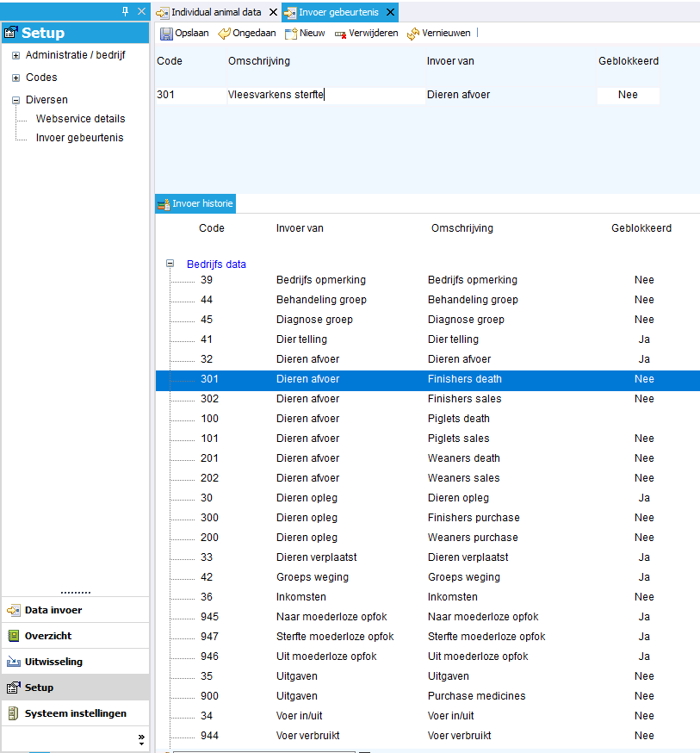This screenshot has height=753, width=700.
Task: Collapse the Bedrijfs data group
Action: pos(170,263)
